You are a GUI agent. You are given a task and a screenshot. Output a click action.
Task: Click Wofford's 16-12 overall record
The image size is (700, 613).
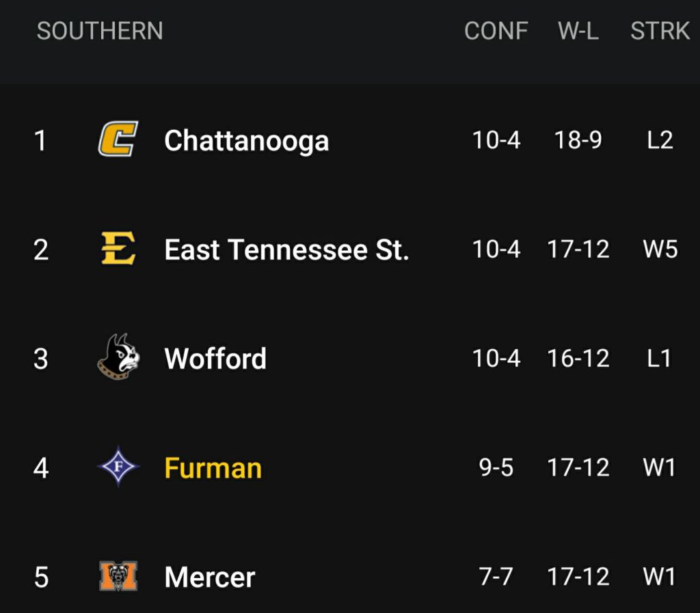578,358
